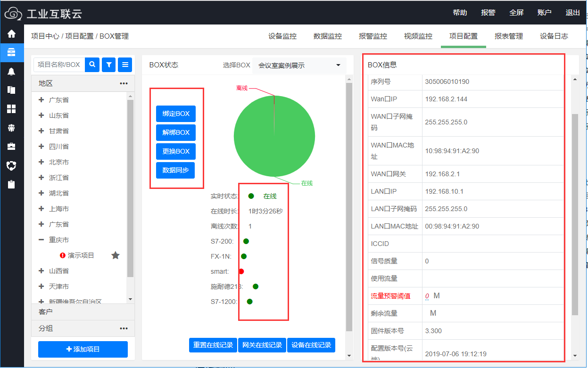Open the 分组 section header
This screenshot has width=588, height=368.
pyautogui.click(x=83, y=328)
